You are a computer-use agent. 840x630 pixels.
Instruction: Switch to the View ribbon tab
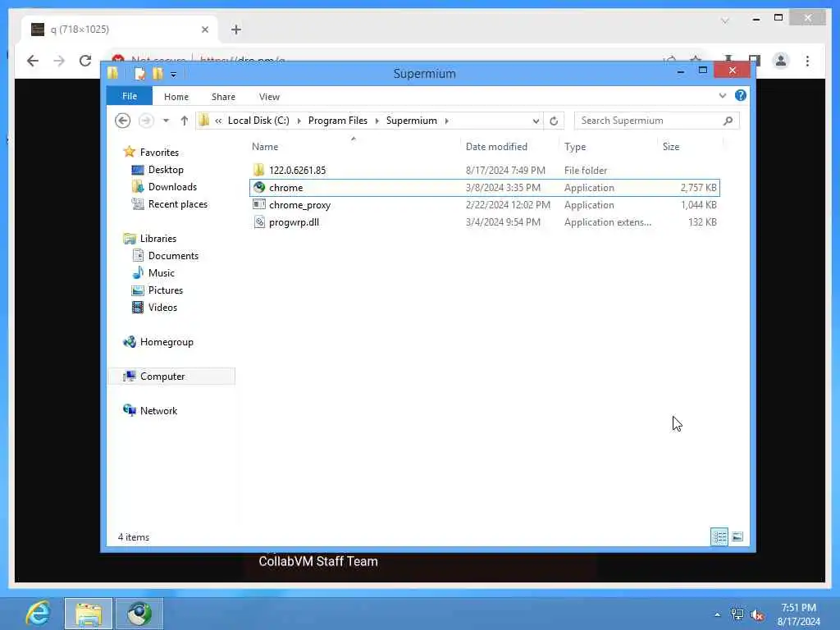tap(269, 97)
